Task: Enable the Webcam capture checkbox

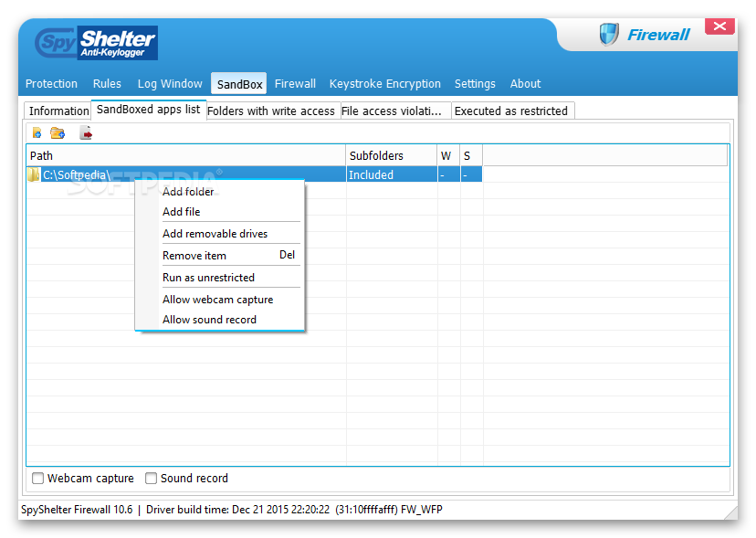Action: [x=37, y=478]
